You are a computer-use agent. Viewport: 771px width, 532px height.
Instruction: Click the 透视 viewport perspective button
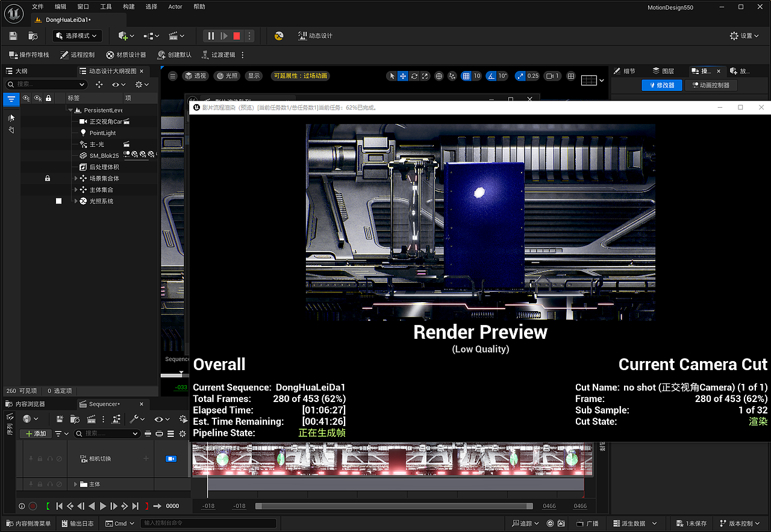click(196, 76)
